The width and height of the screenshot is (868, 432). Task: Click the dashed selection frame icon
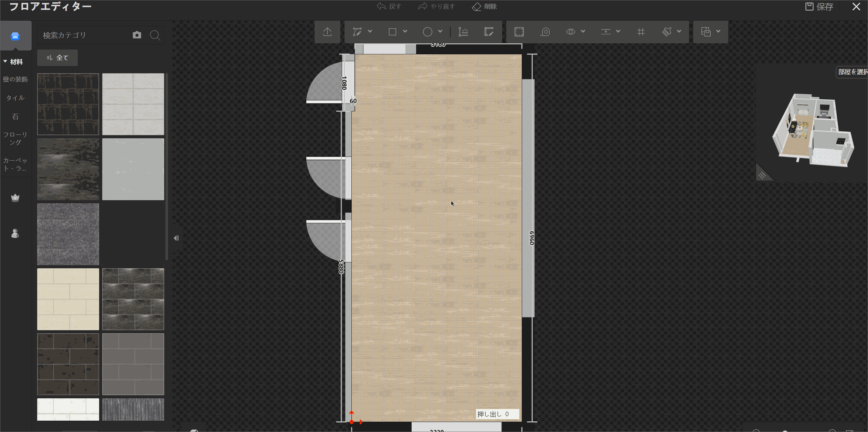coord(519,32)
